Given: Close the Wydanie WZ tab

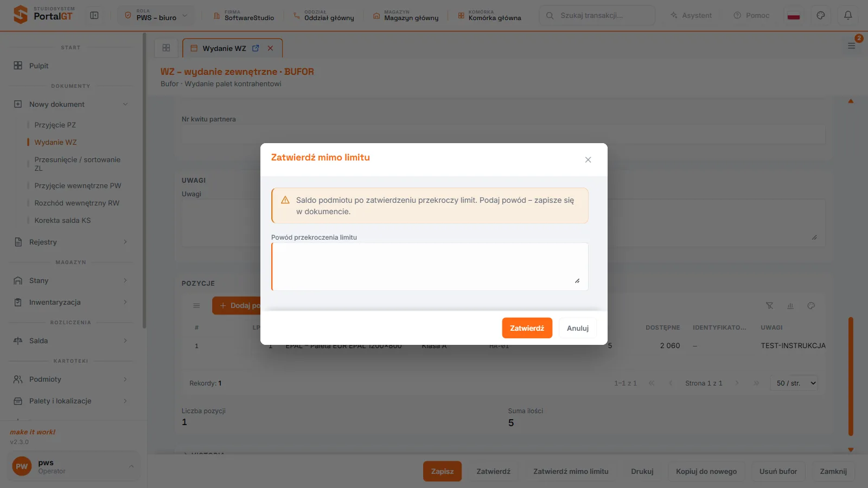Looking at the screenshot, I should tap(270, 48).
